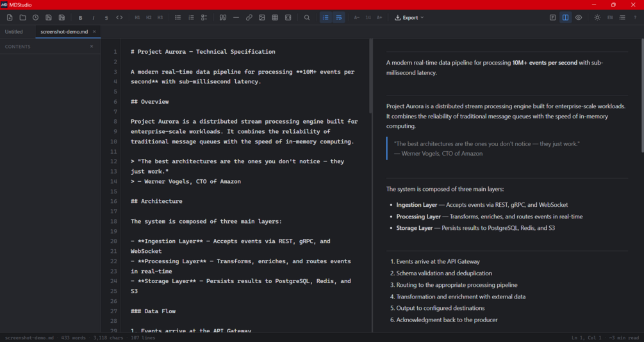The image size is (644, 342).
Task: Toggle light/dark theme with the sun icon
Action: 597,18
